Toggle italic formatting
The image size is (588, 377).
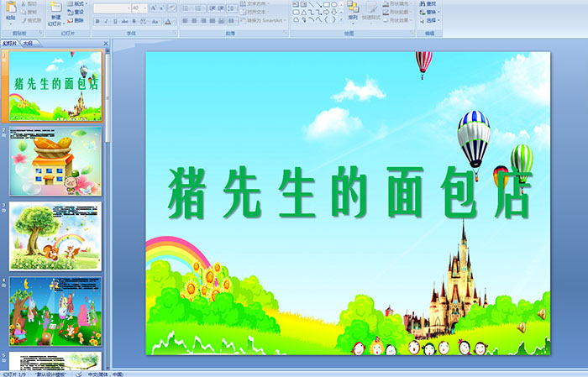coord(105,20)
